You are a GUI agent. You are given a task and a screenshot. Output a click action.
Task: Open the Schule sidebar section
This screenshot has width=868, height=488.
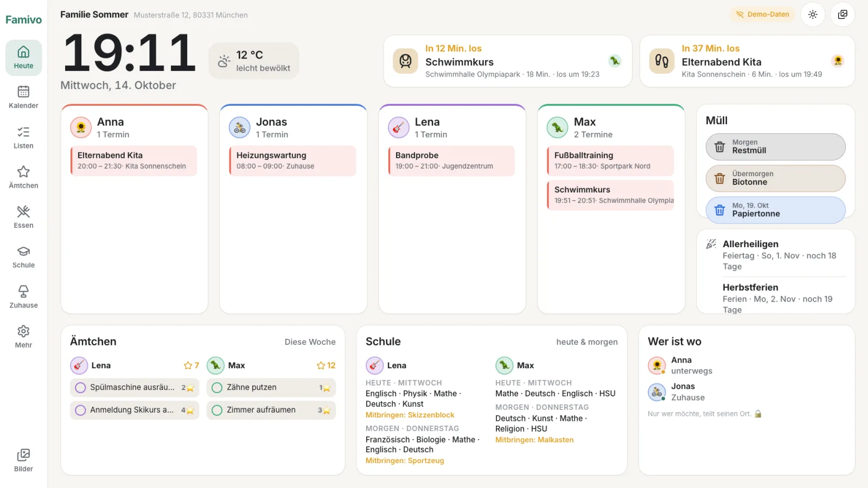coord(23,257)
